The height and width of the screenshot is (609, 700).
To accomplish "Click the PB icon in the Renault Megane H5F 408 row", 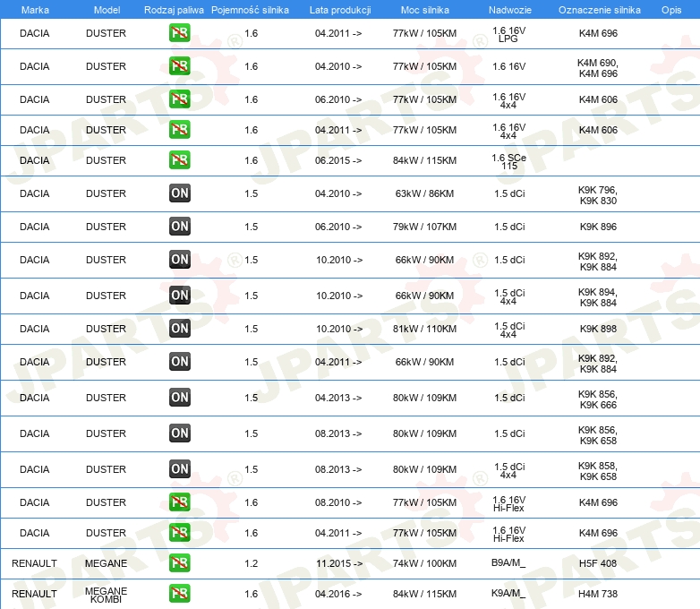I will (x=179, y=563).
